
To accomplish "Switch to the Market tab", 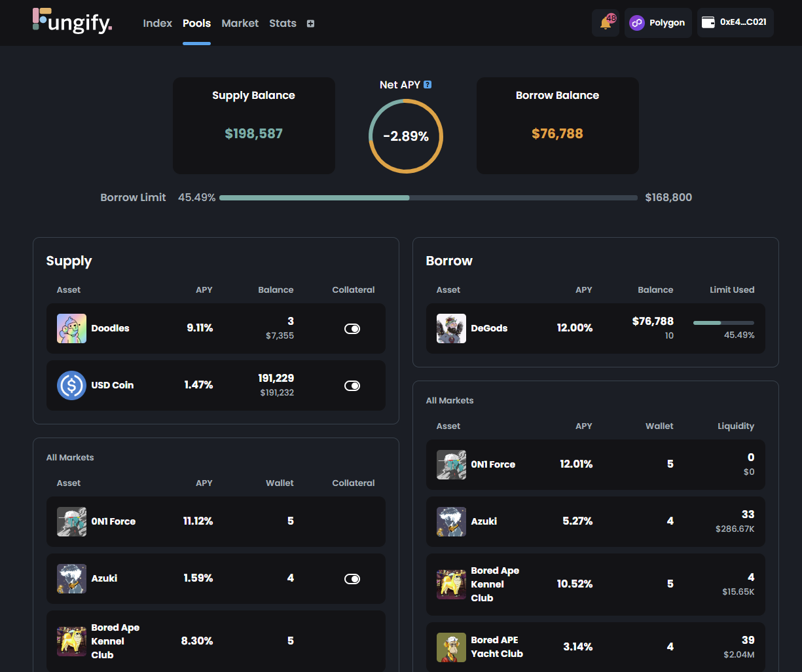I will (x=240, y=23).
